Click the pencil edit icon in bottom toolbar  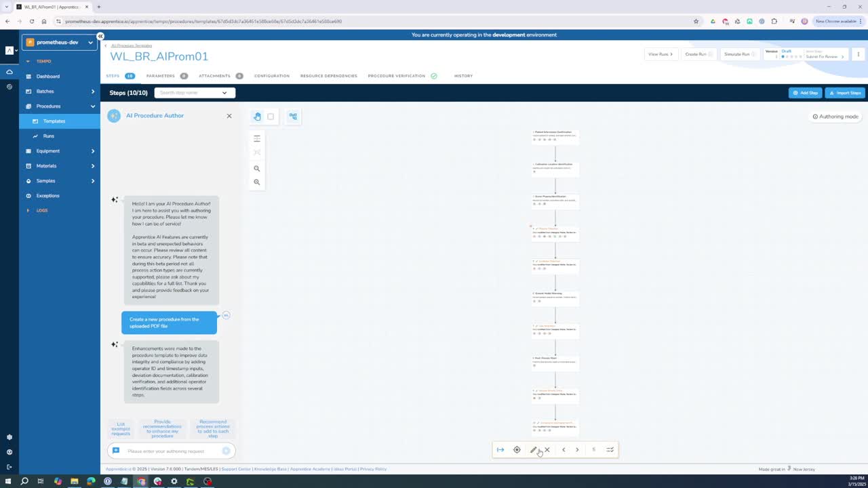pyautogui.click(x=533, y=450)
